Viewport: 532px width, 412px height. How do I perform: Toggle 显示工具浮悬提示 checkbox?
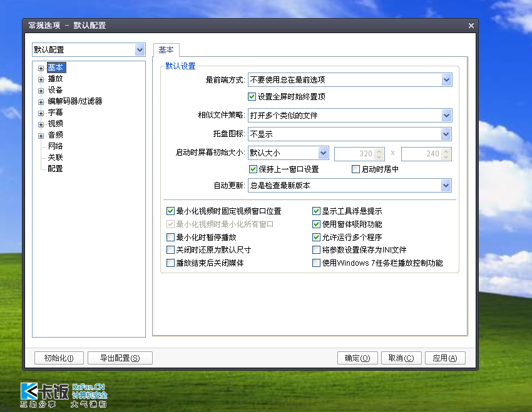click(x=316, y=211)
